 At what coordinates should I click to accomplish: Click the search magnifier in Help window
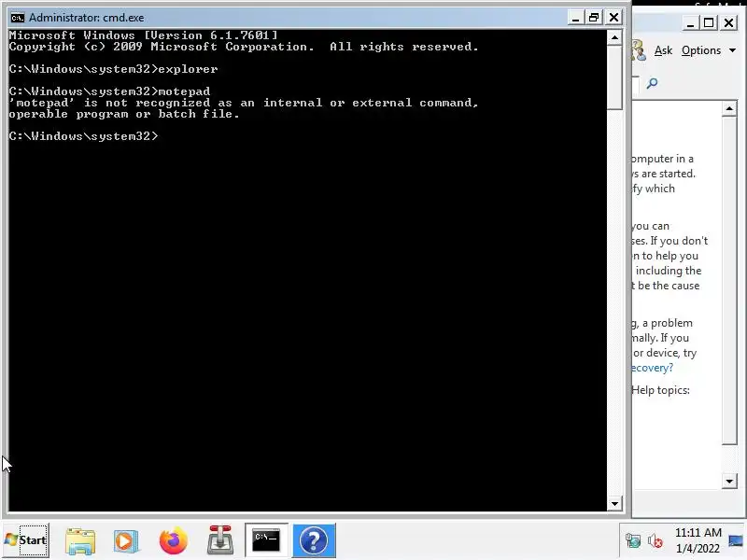(x=652, y=83)
